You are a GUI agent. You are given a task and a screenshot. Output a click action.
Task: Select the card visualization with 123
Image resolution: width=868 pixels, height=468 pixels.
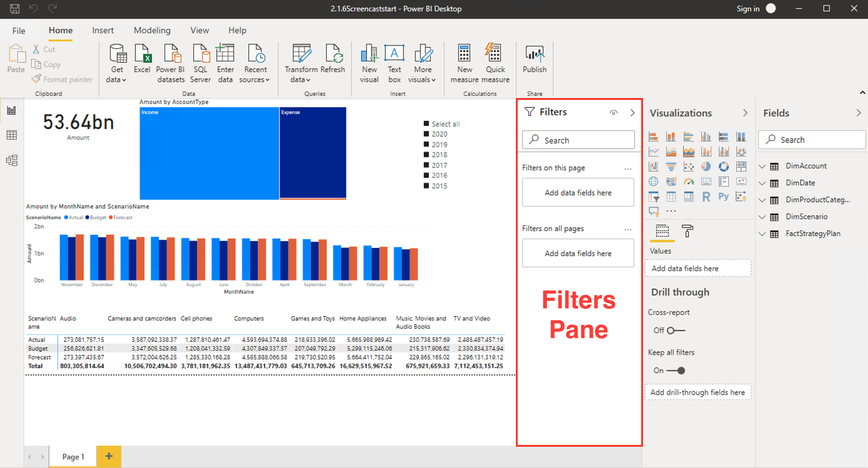coord(706,182)
